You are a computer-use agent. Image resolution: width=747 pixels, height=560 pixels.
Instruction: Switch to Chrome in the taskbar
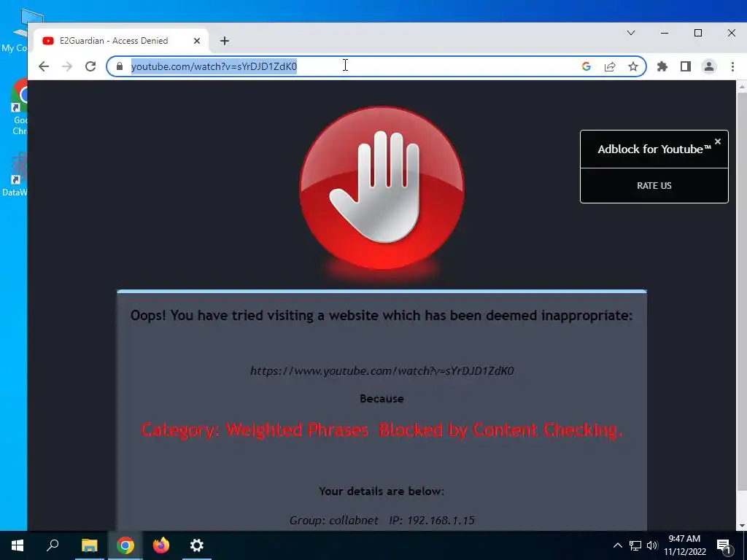125,545
